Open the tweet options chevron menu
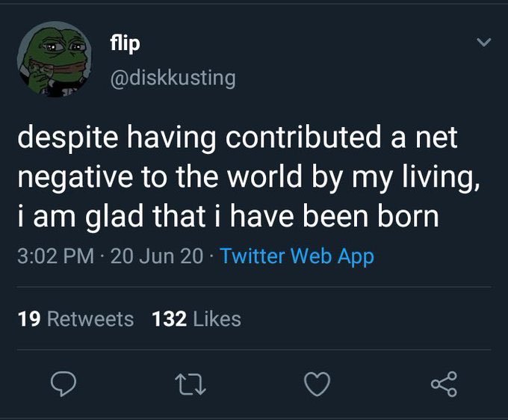 click(484, 42)
